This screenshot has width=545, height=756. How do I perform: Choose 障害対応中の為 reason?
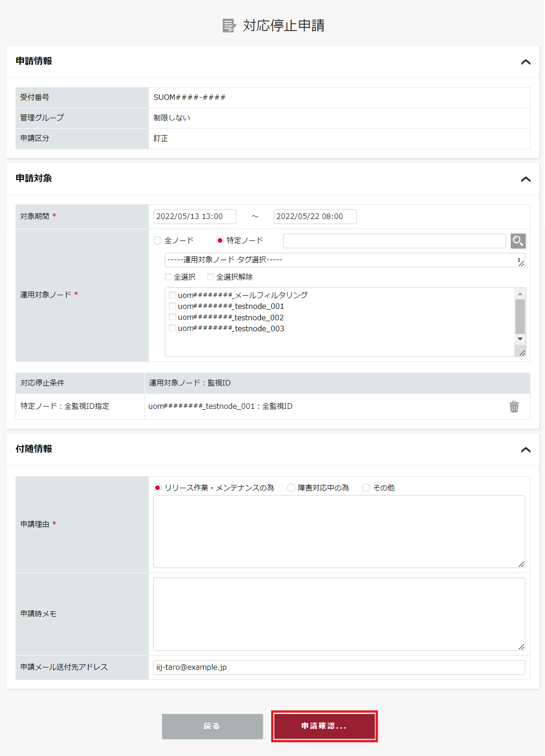(291, 488)
